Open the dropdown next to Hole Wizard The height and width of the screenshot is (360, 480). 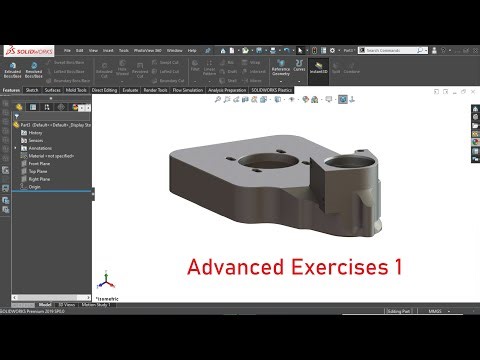coord(122,81)
